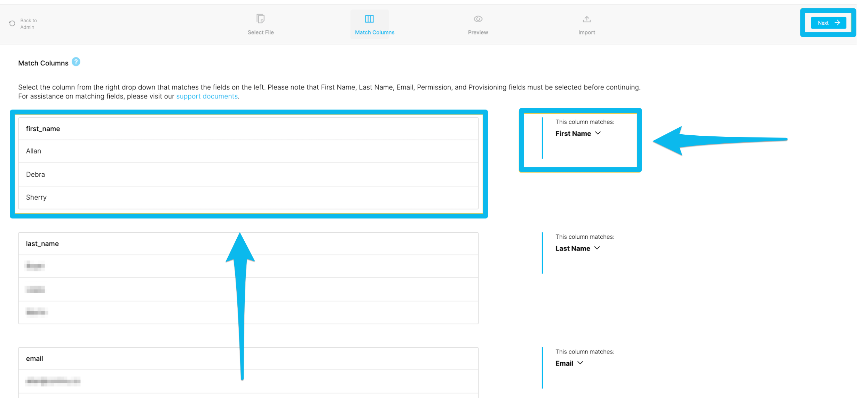Go back via Back to Admin link

coord(29,24)
